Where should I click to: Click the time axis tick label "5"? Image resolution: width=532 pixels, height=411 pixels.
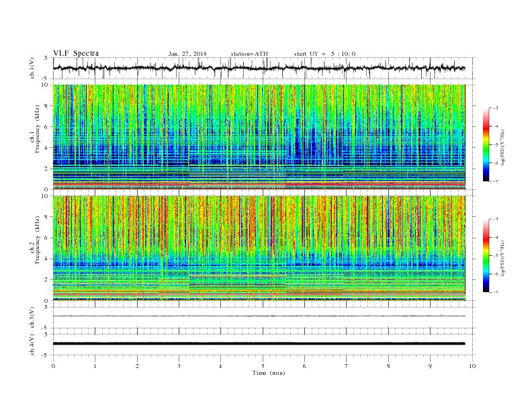263,366
